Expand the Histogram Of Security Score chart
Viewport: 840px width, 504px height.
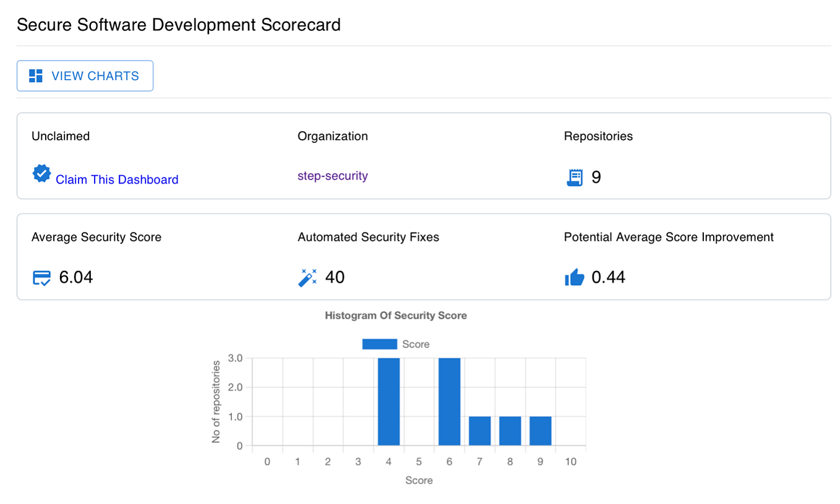[x=396, y=315]
